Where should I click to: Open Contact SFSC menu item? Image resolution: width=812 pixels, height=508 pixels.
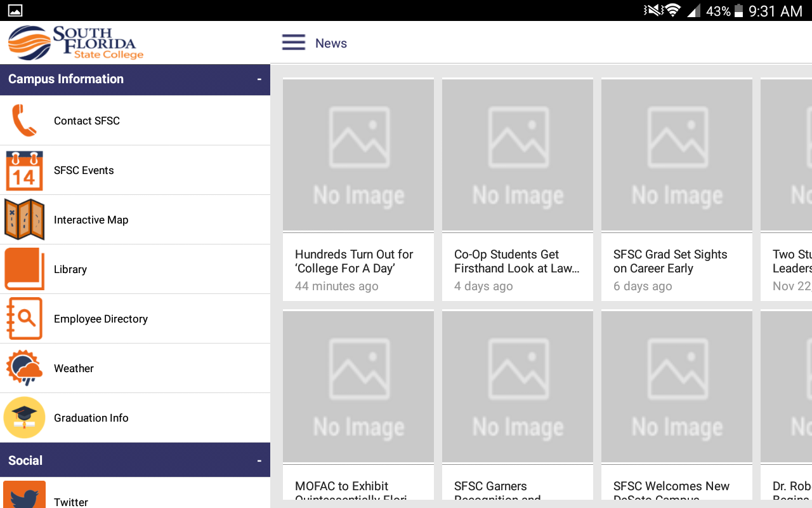(135, 121)
